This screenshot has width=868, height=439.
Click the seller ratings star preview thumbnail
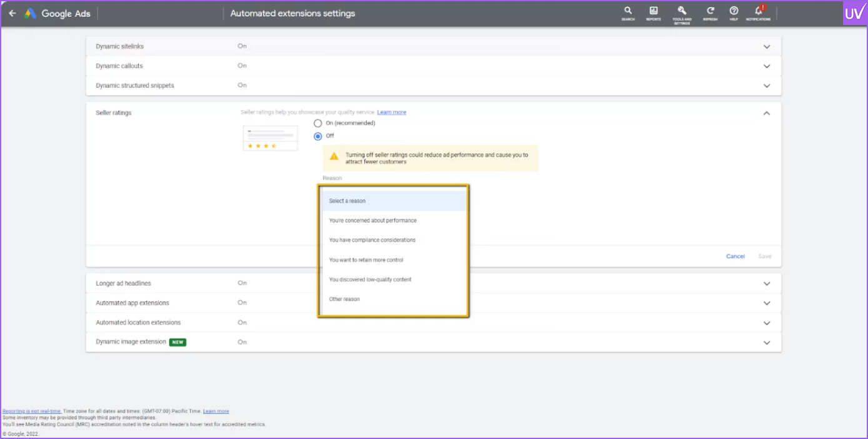pos(271,138)
